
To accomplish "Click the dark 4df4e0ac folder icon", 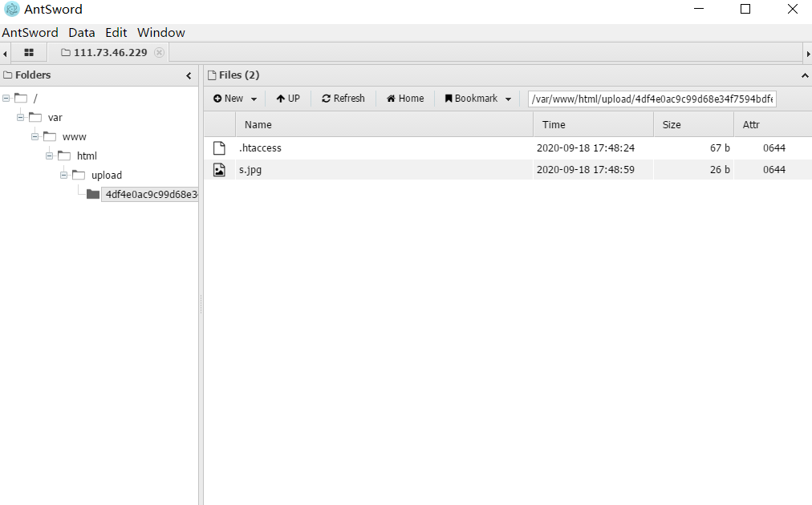I will (93, 194).
